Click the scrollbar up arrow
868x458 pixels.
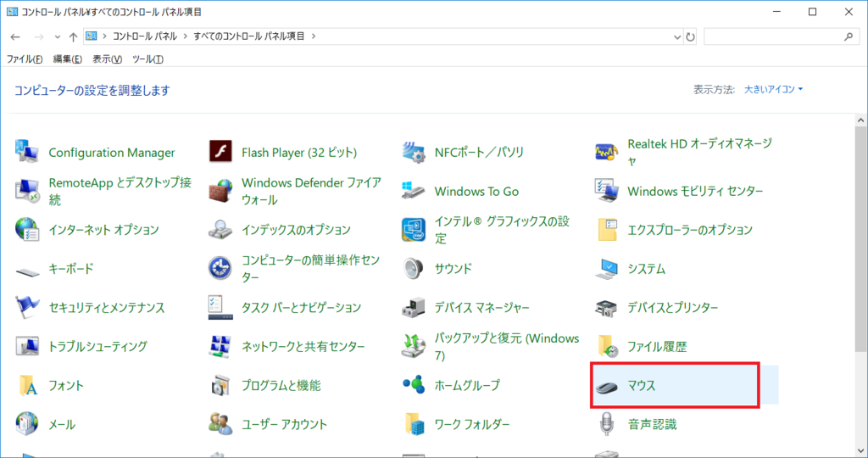pos(860,120)
